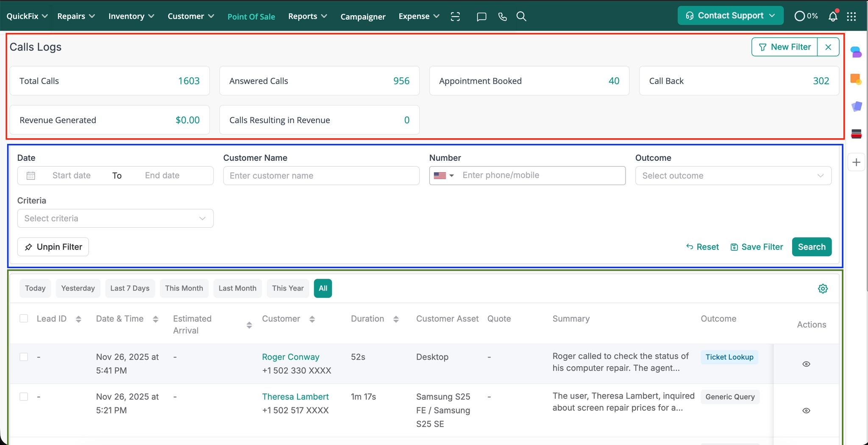
Task: Open the apps grid menu icon
Action: click(x=851, y=16)
